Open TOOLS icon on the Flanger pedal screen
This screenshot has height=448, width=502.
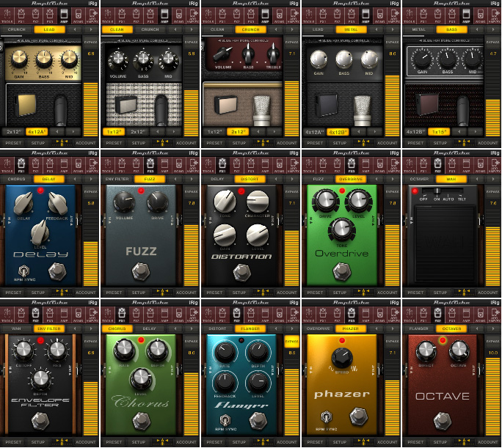[208, 315]
